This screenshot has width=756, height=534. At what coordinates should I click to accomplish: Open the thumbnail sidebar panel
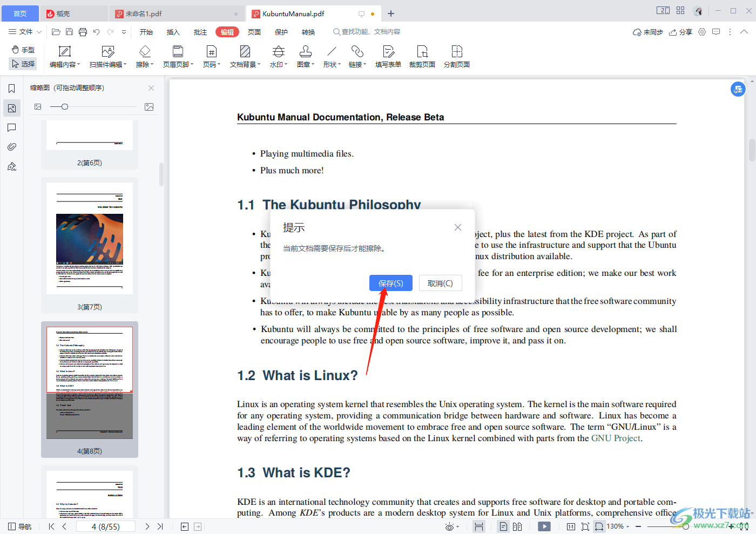(11, 108)
